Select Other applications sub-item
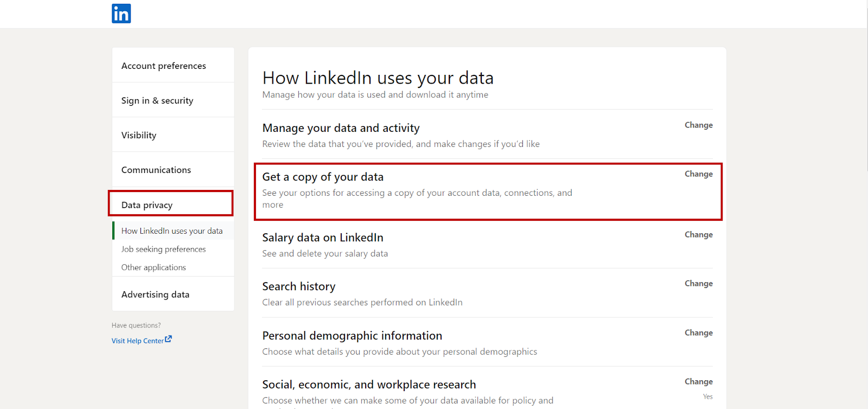Screen dimensions: 868x409 click(154, 267)
